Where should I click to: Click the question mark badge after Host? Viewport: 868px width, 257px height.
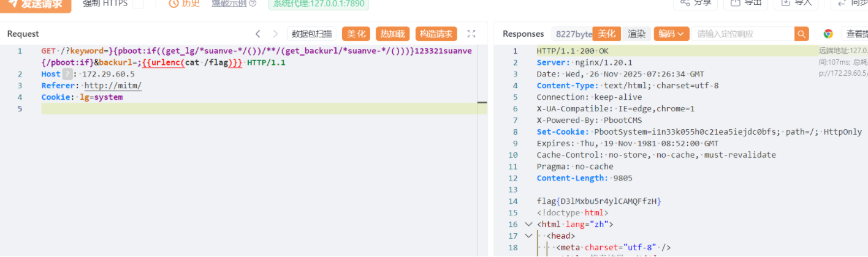point(67,74)
